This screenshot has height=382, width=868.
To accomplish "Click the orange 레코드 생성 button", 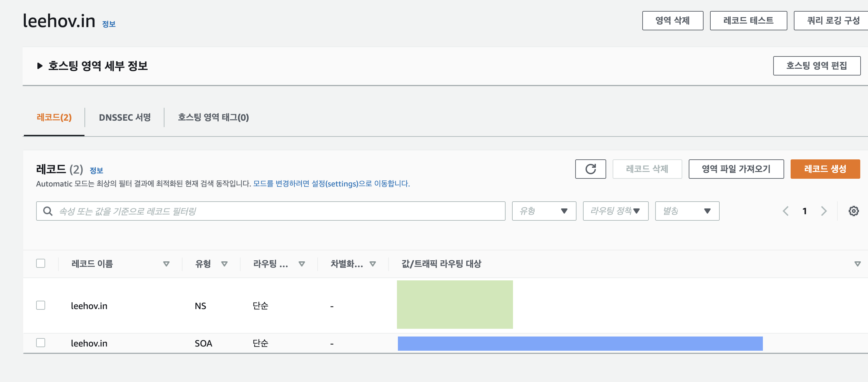I will [x=825, y=169].
